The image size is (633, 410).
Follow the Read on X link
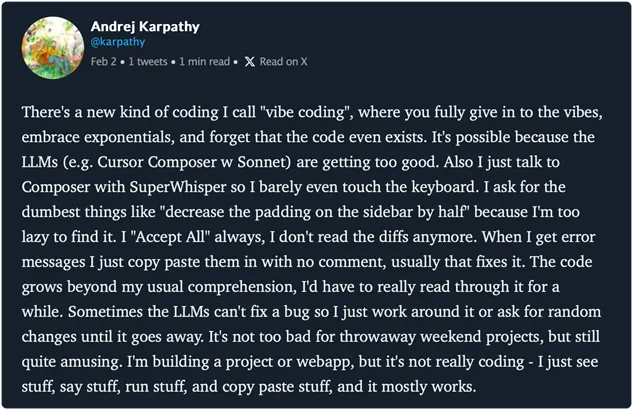[283, 62]
